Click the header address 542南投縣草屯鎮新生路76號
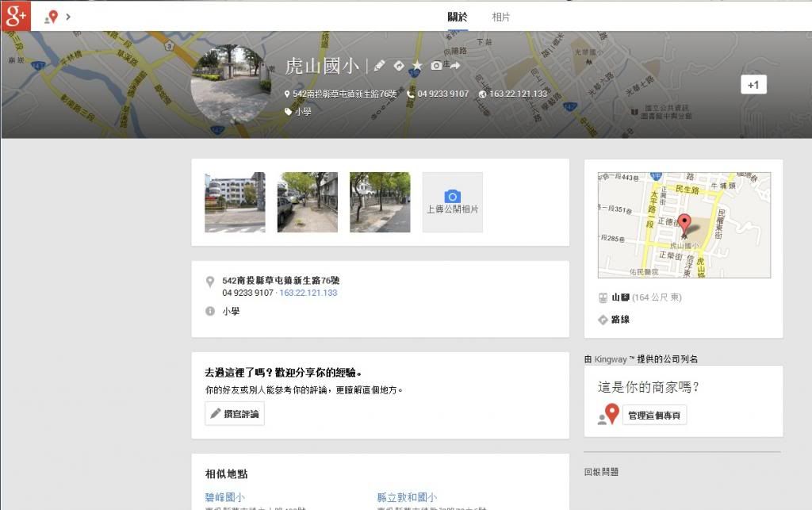812x510 pixels. [x=344, y=94]
